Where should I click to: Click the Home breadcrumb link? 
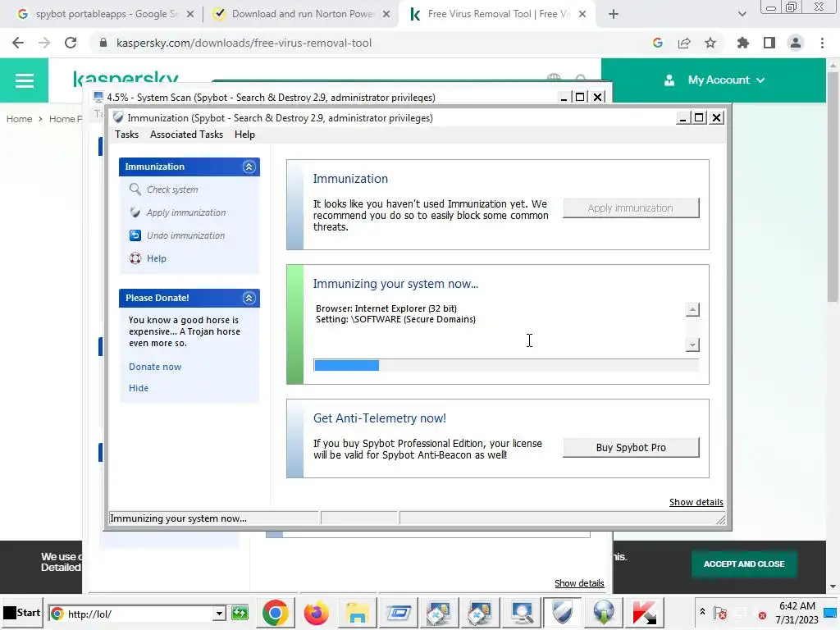point(20,119)
